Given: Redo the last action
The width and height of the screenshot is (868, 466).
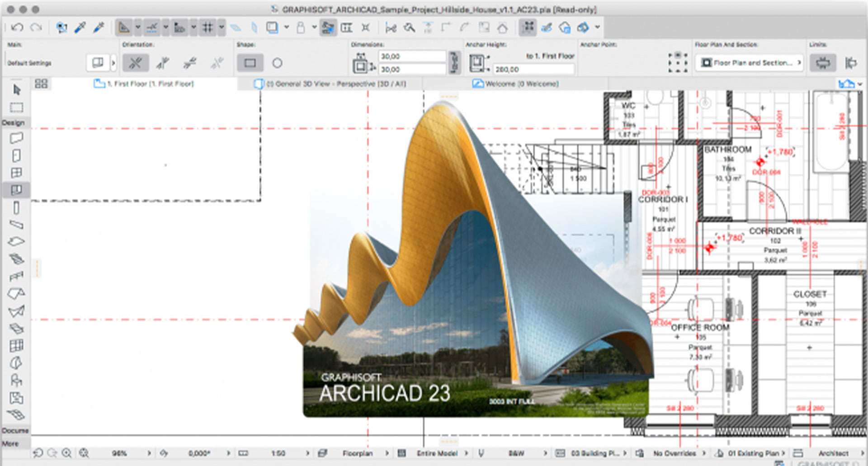Looking at the screenshot, I should pyautogui.click(x=36, y=28).
